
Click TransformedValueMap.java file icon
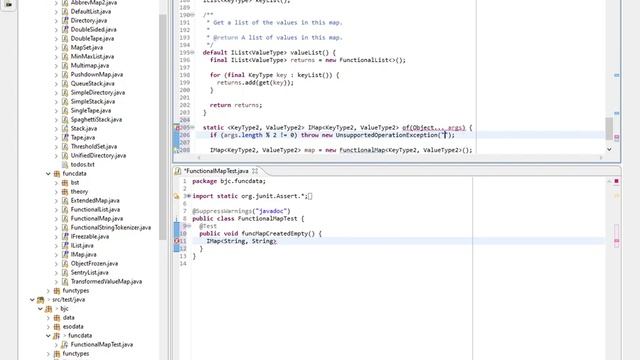pos(65,281)
